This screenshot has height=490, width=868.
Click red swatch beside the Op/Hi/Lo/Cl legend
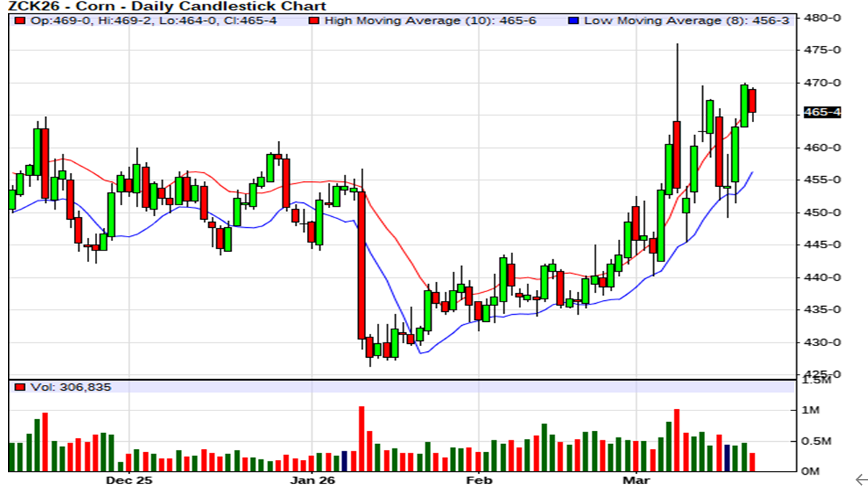click(x=20, y=21)
